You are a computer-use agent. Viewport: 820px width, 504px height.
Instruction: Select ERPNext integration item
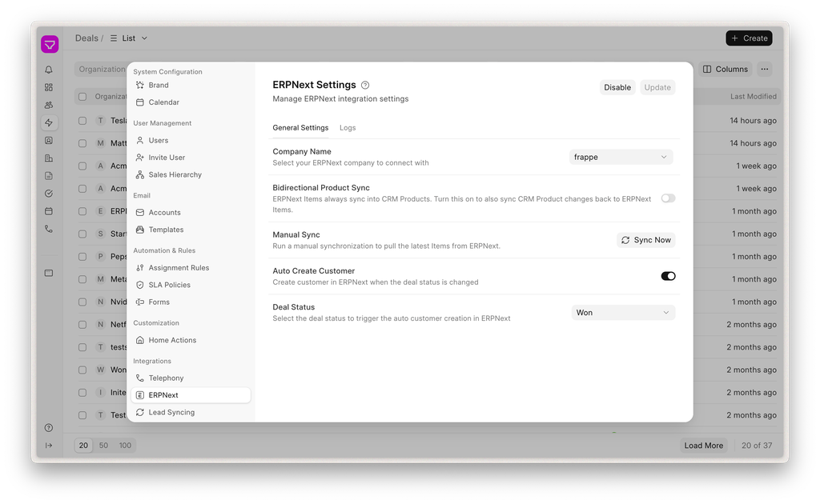pos(191,395)
